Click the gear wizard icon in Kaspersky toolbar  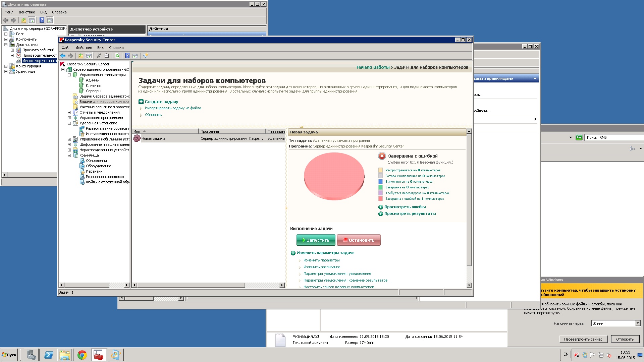(145, 56)
